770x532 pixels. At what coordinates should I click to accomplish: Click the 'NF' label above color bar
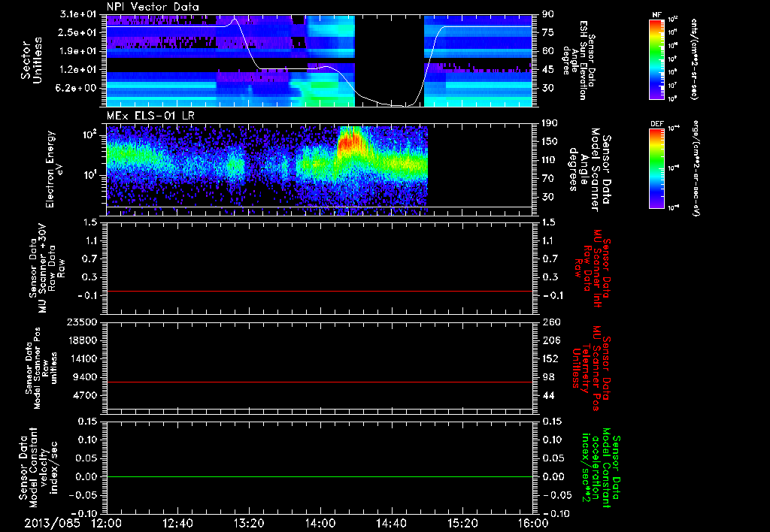656,15
